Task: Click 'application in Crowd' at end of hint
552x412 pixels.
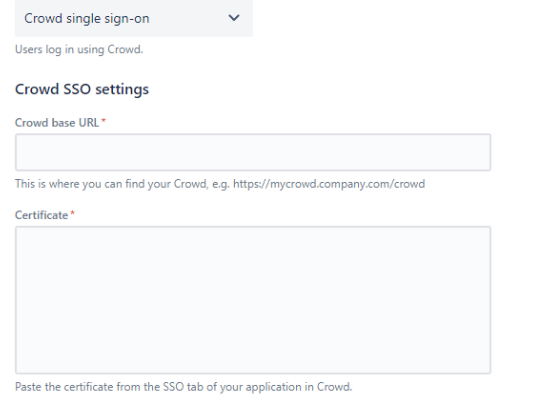Action: click(299, 387)
